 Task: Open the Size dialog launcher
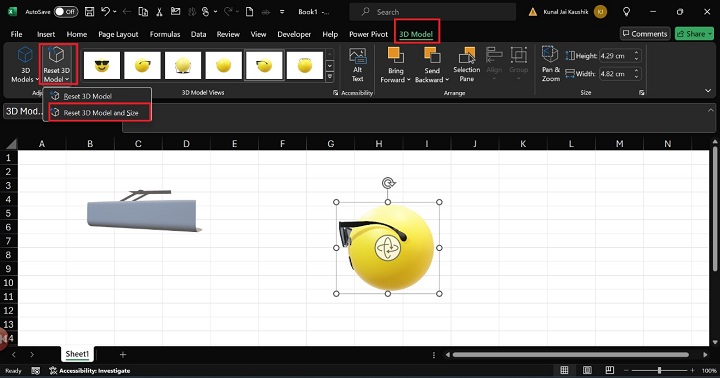pyautogui.click(x=641, y=93)
